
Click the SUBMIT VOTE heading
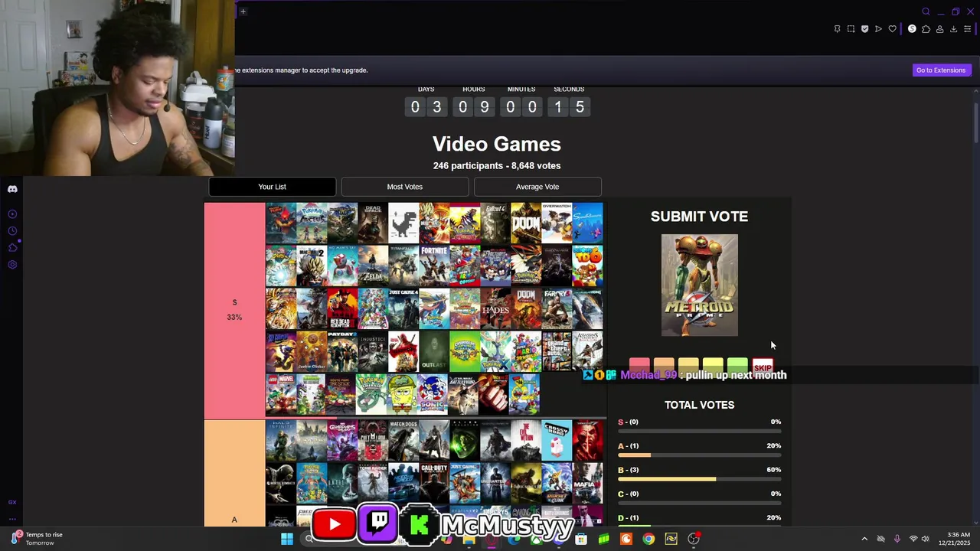(700, 217)
